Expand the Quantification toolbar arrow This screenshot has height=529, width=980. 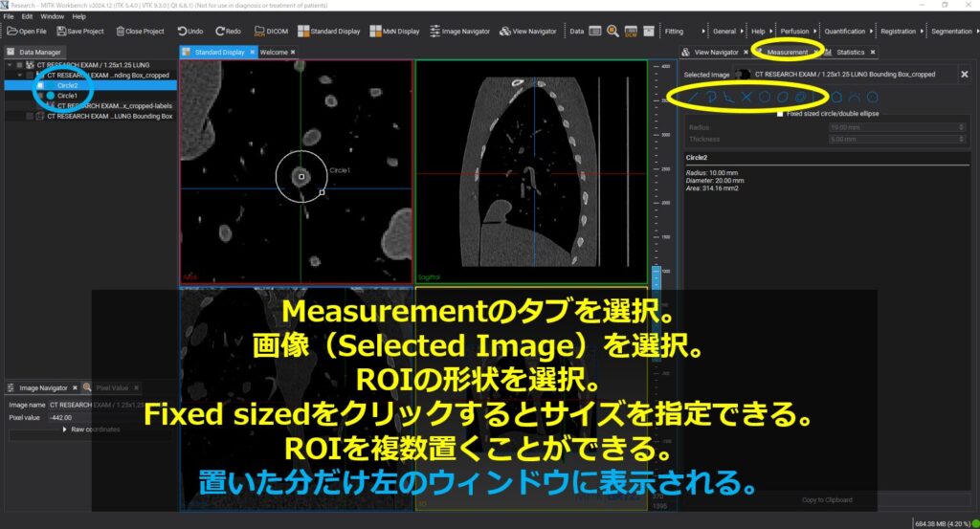click(871, 31)
